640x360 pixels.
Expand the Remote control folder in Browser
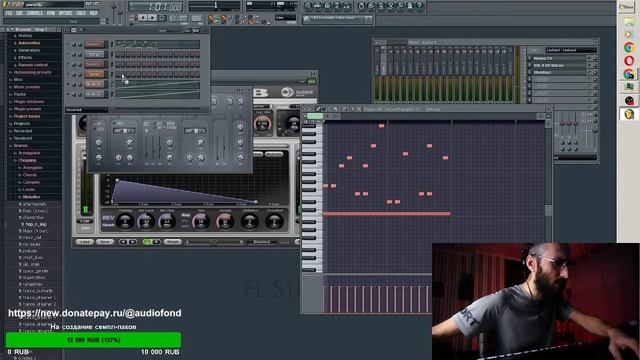click(33, 65)
